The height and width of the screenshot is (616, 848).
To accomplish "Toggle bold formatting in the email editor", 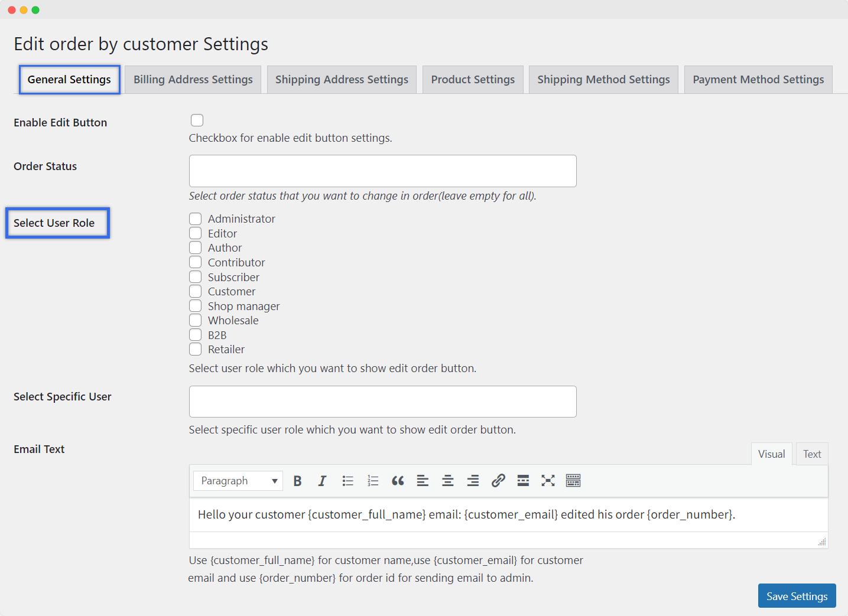I will pos(298,481).
